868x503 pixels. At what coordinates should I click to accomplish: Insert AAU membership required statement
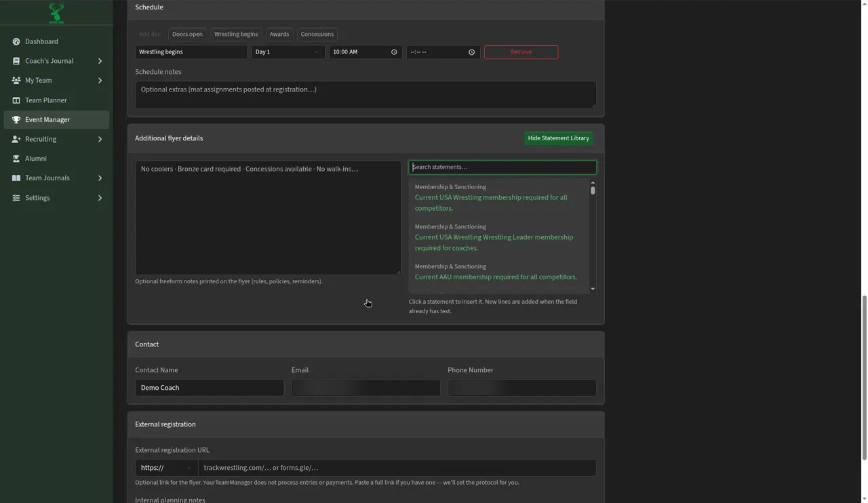[498, 272]
